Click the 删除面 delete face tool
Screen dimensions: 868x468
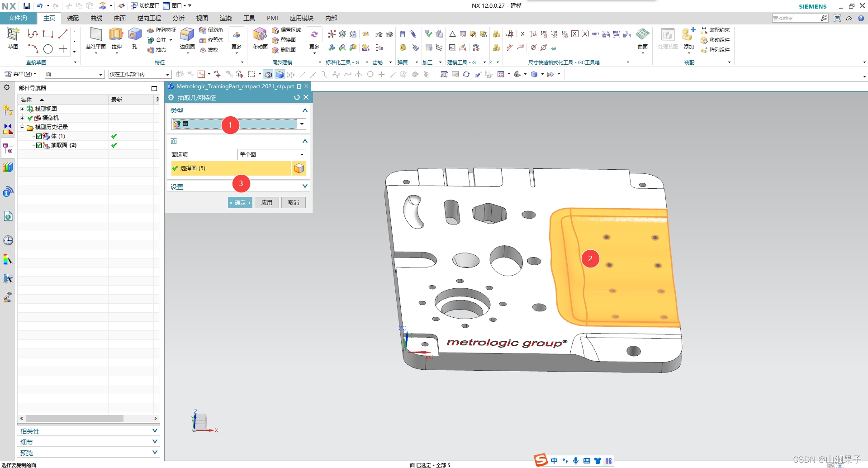(284, 50)
